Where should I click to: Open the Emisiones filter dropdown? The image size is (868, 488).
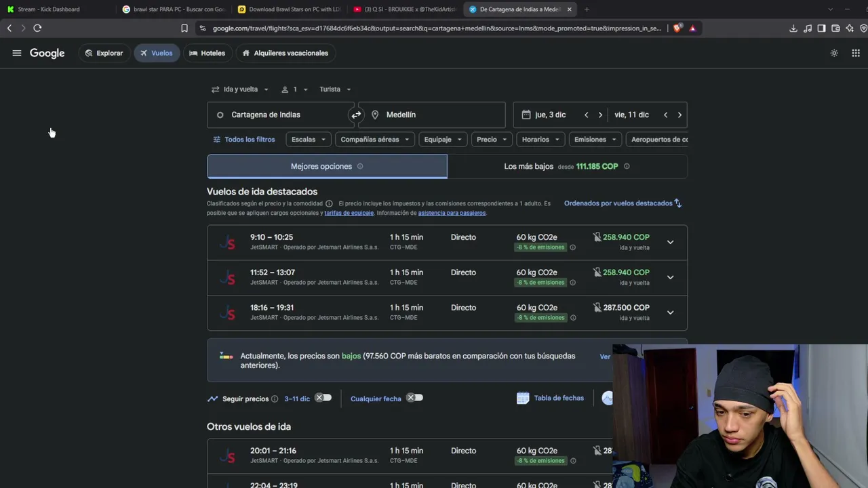click(595, 140)
